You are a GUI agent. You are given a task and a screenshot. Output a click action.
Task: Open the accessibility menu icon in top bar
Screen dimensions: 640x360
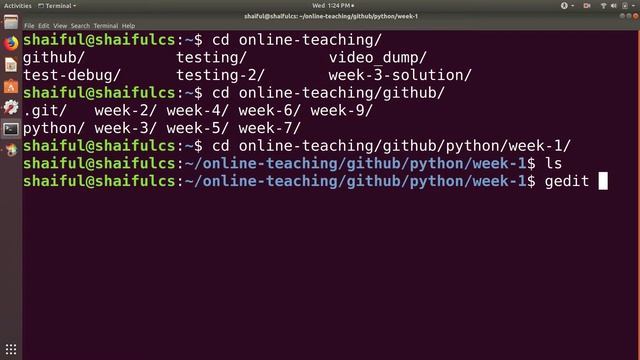[564, 6]
